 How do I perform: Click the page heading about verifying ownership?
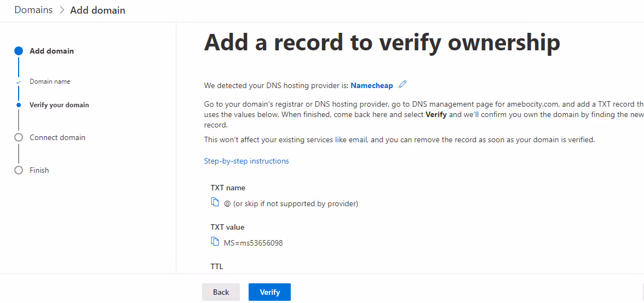tap(382, 43)
